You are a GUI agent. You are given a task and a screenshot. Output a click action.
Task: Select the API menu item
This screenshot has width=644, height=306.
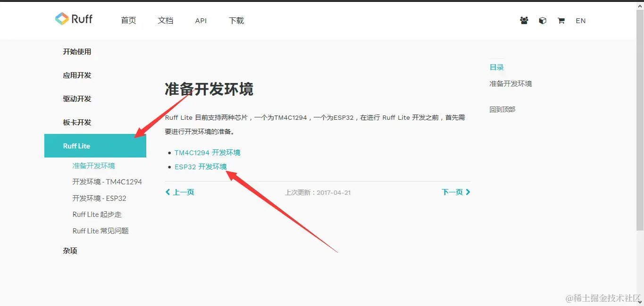201,20
